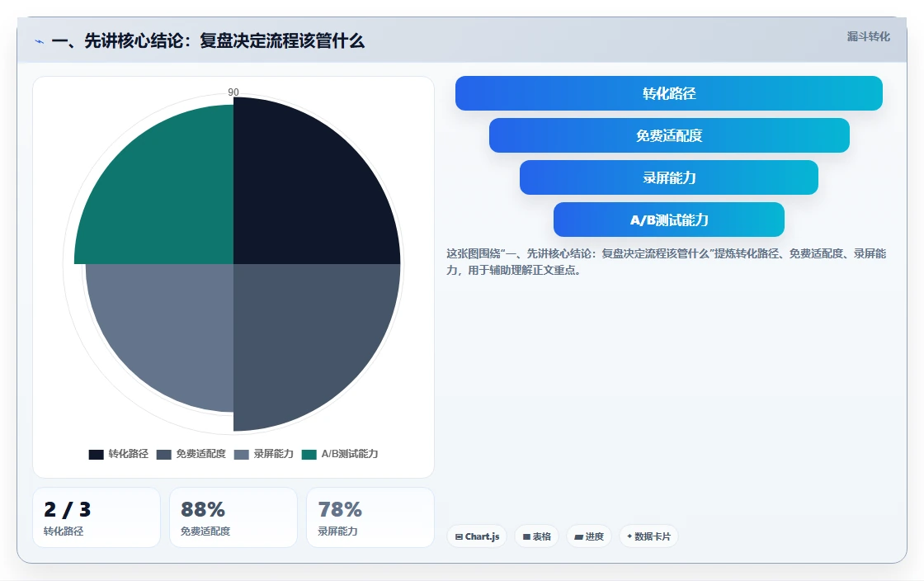
Task: Click the section title 先讲核心结论
Action: point(208,41)
